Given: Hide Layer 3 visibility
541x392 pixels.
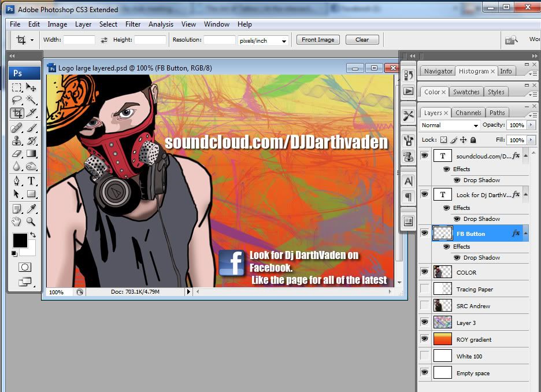Looking at the screenshot, I should 425,322.
